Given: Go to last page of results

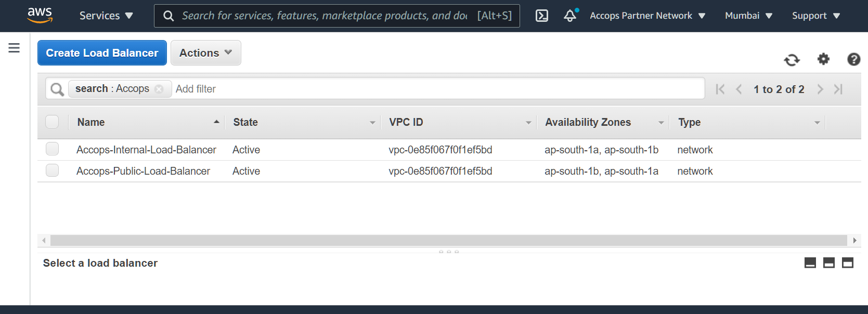Looking at the screenshot, I should [x=838, y=89].
